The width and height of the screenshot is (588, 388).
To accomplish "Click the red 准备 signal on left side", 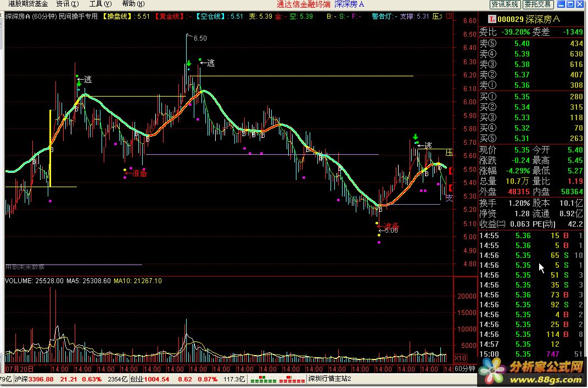I will 139,173.
